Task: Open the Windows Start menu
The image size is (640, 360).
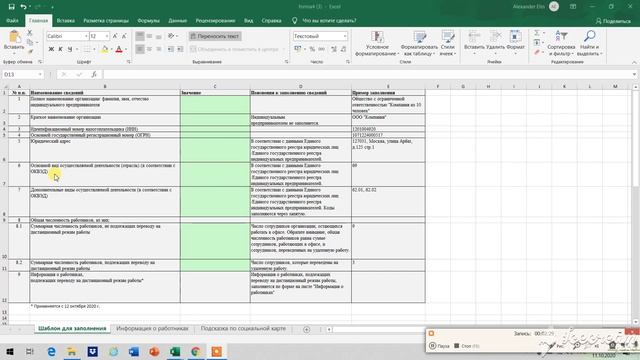Action: click(x=10, y=351)
